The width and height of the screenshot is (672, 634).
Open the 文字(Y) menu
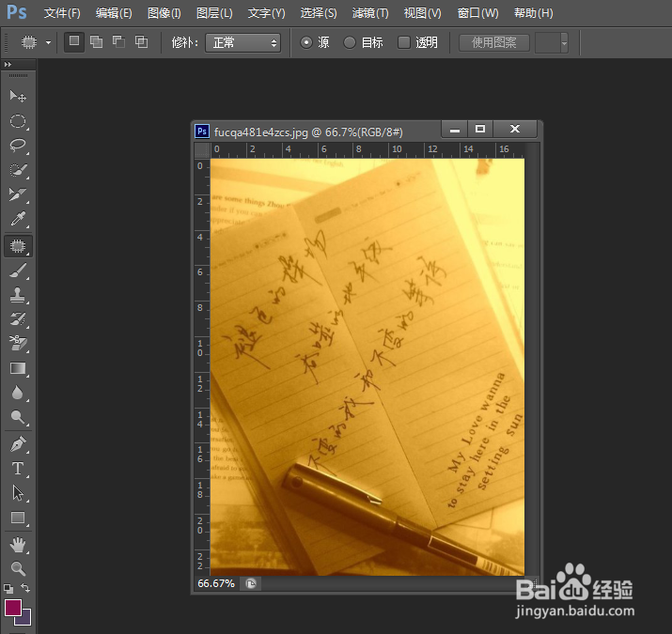(266, 13)
